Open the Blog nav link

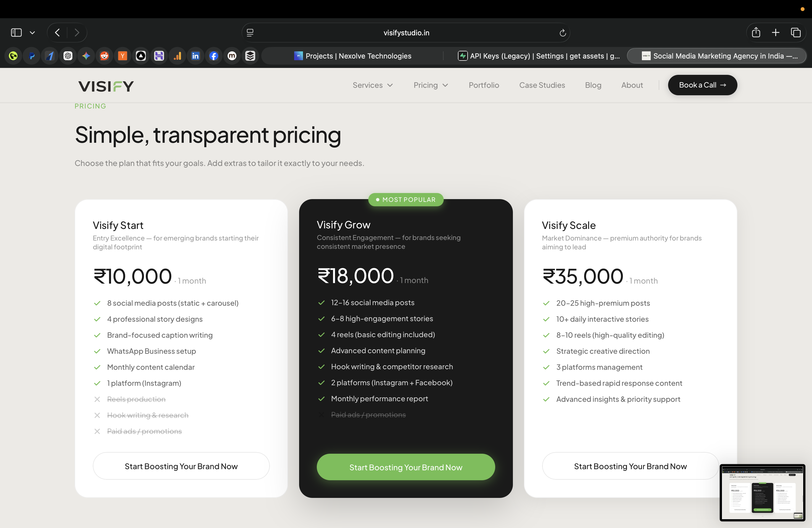click(593, 85)
